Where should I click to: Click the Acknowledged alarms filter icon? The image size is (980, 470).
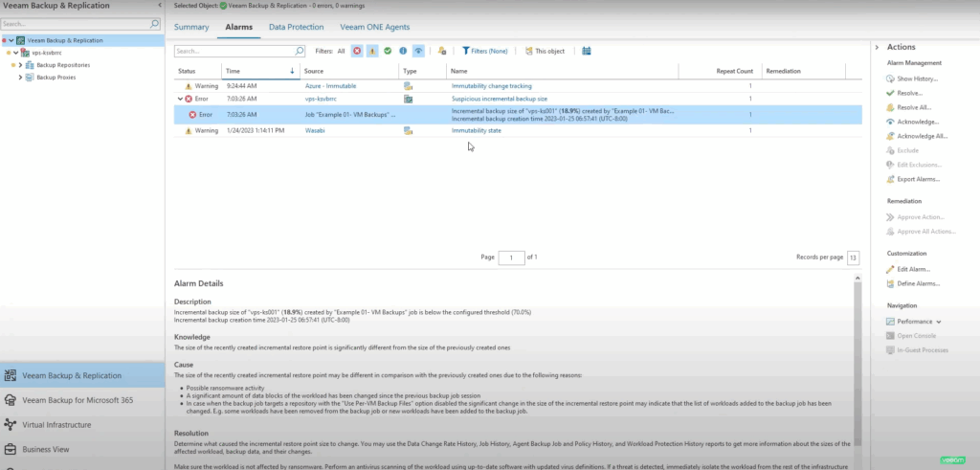[418, 51]
